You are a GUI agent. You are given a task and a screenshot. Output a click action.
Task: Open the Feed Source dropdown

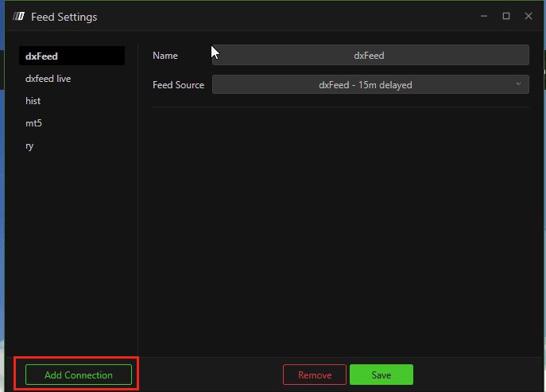pyautogui.click(x=370, y=84)
